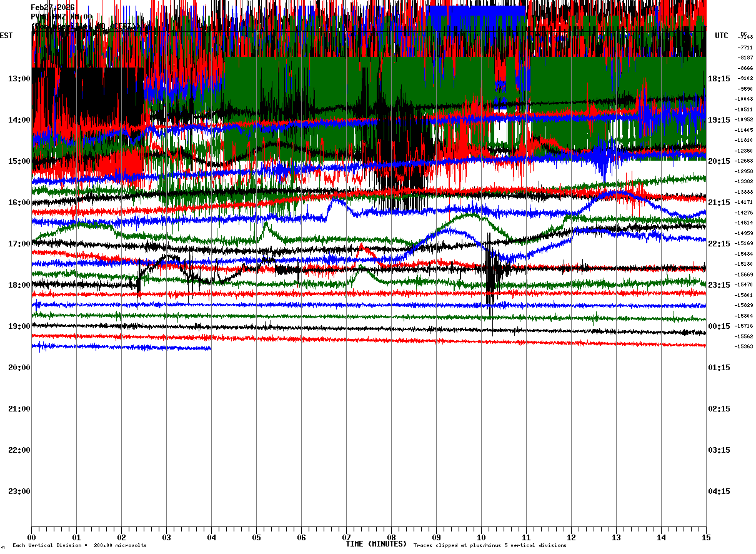The height and width of the screenshot is (554, 756).
Task: Click the 00:15 UTC row label
Action: click(719, 326)
